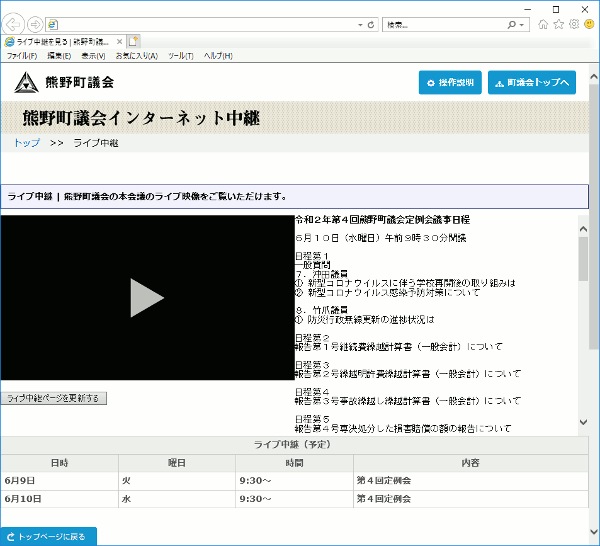Click the 操作説明 button

(x=450, y=82)
